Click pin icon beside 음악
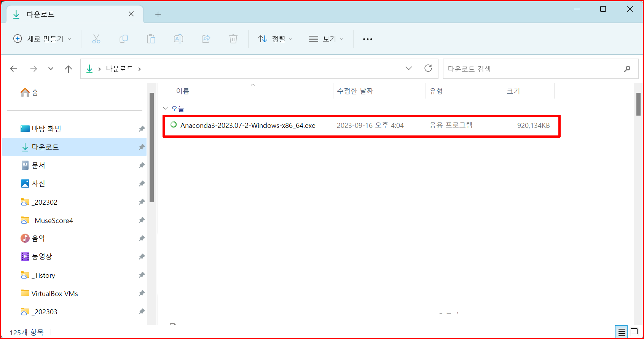The image size is (644, 339). point(142,238)
